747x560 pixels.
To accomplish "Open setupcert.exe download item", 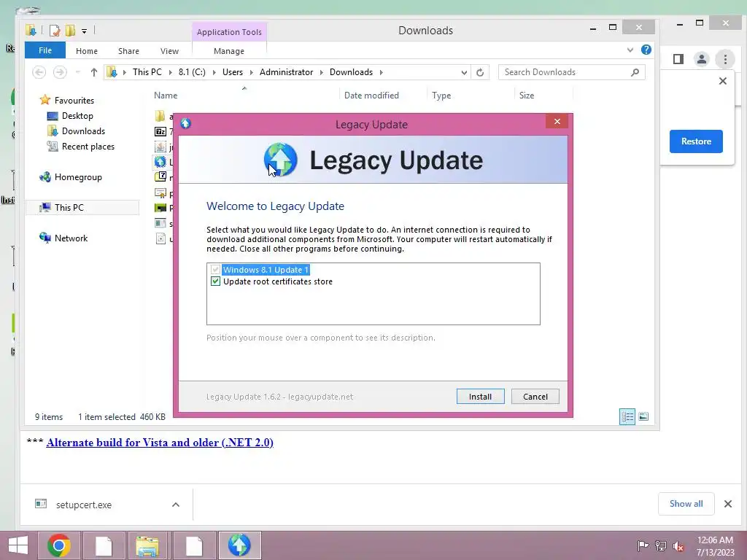I will 83,505.
